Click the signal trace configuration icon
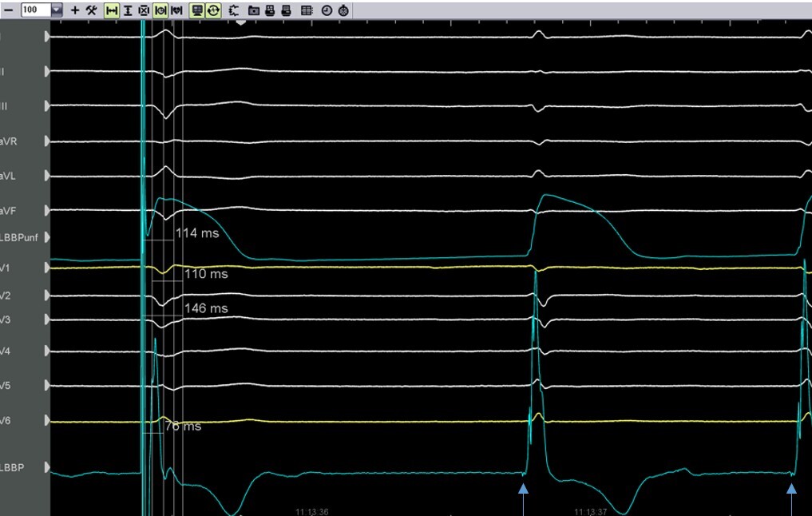 pyautogui.click(x=234, y=10)
